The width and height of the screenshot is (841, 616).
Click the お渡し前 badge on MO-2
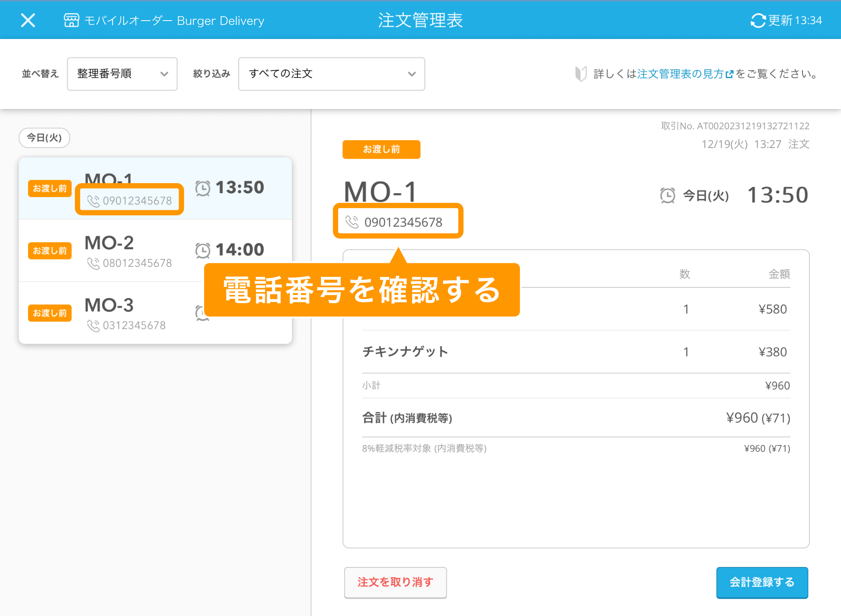coord(50,251)
